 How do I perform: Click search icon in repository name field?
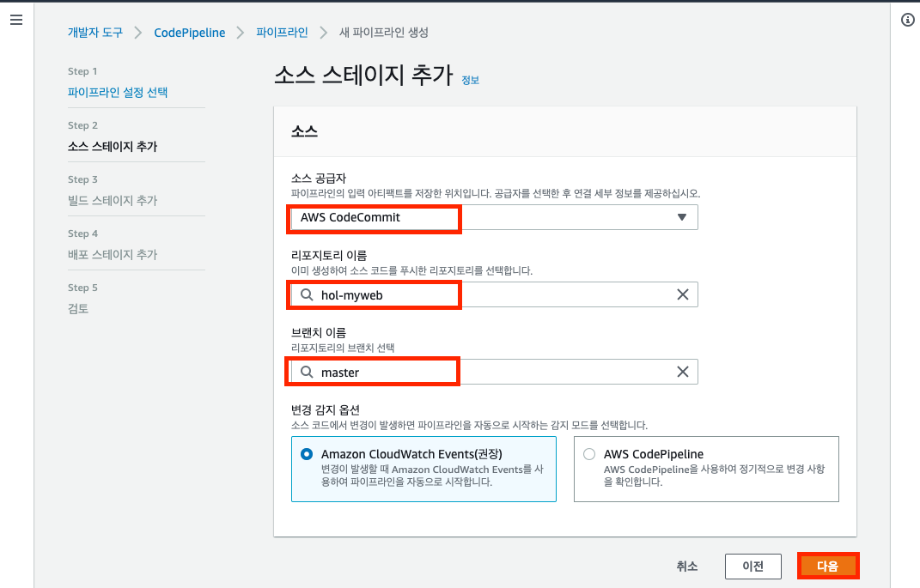[x=307, y=294]
